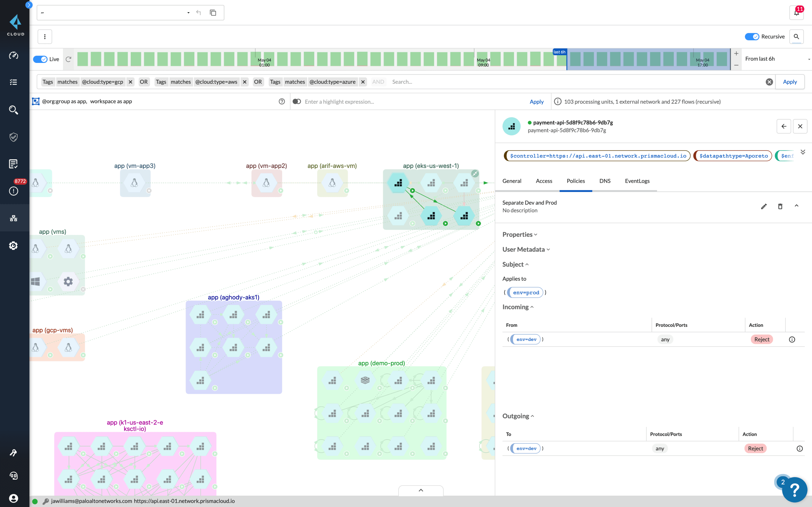Image resolution: width=812 pixels, height=507 pixels.
Task: Expand the Properties section
Action: (x=519, y=234)
